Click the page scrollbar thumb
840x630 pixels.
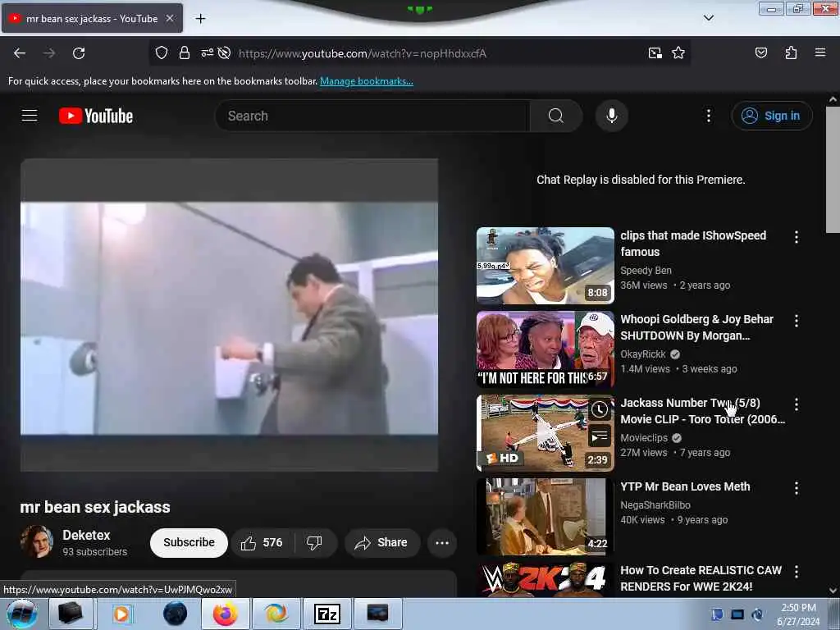pos(833,169)
